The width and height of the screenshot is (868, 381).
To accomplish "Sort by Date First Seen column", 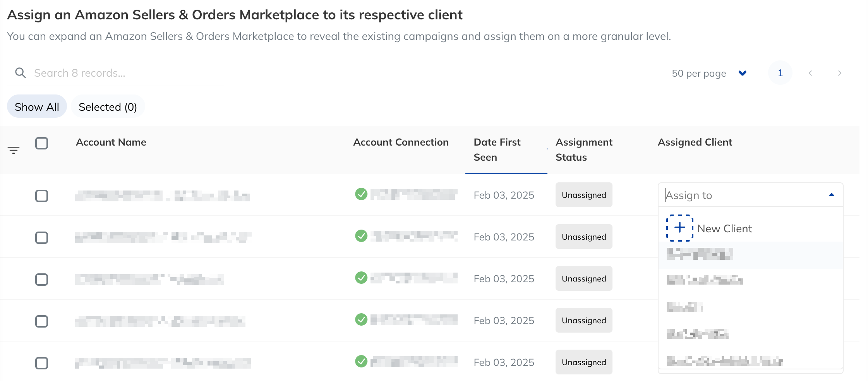I will click(506, 150).
